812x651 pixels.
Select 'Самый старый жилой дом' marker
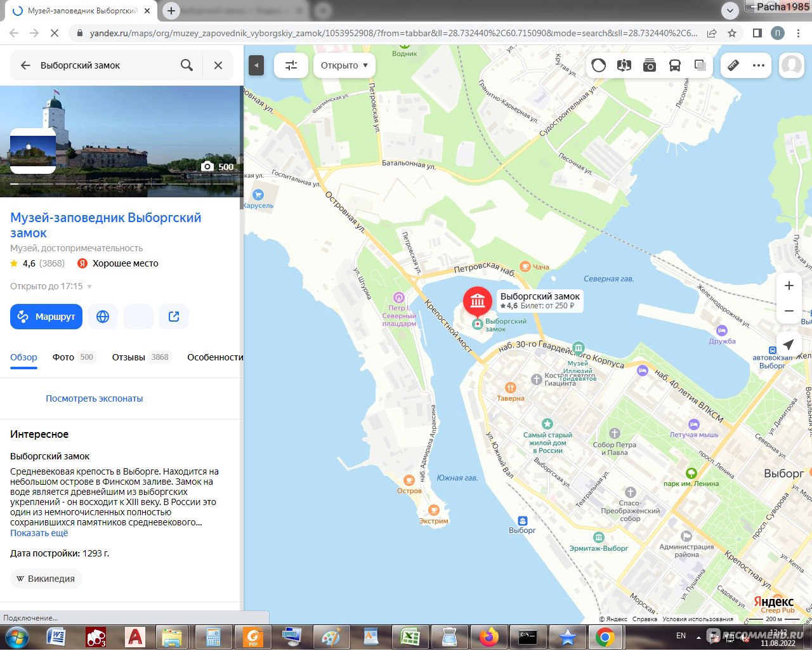pyautogui.click(x=547, y=424)
